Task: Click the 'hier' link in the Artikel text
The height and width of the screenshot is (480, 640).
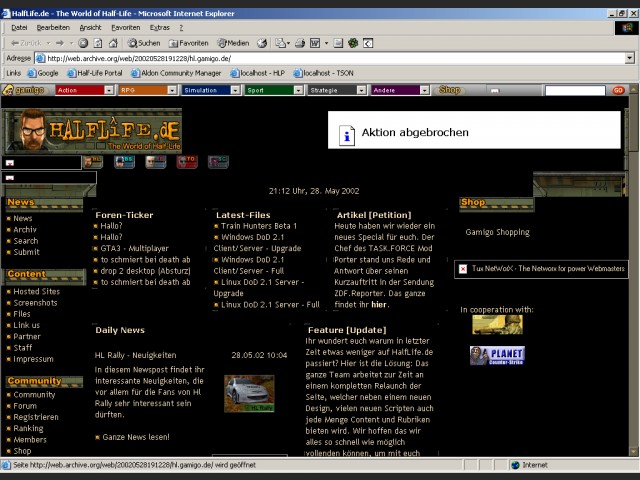Action: coord(379,304)
